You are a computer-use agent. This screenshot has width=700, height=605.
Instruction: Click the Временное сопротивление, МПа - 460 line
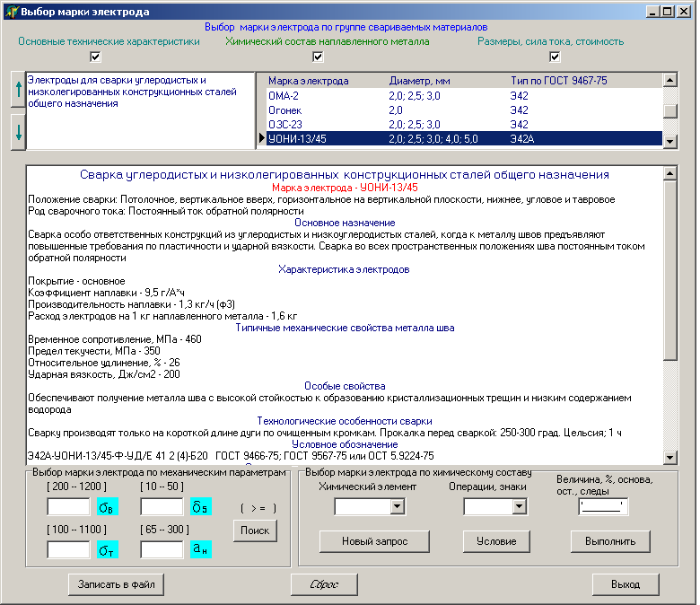click(115, 339)
